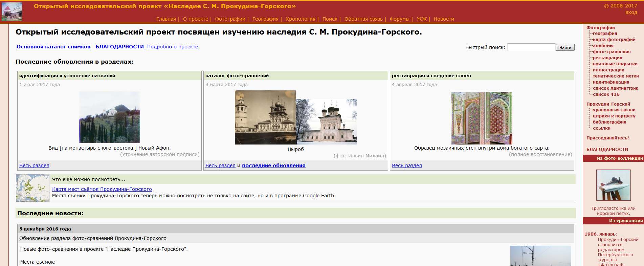Image resolution: width=644 pixels, height=266 pixels.
Task: Open the sepia Ныроб church photo
Action: (265, 117)
